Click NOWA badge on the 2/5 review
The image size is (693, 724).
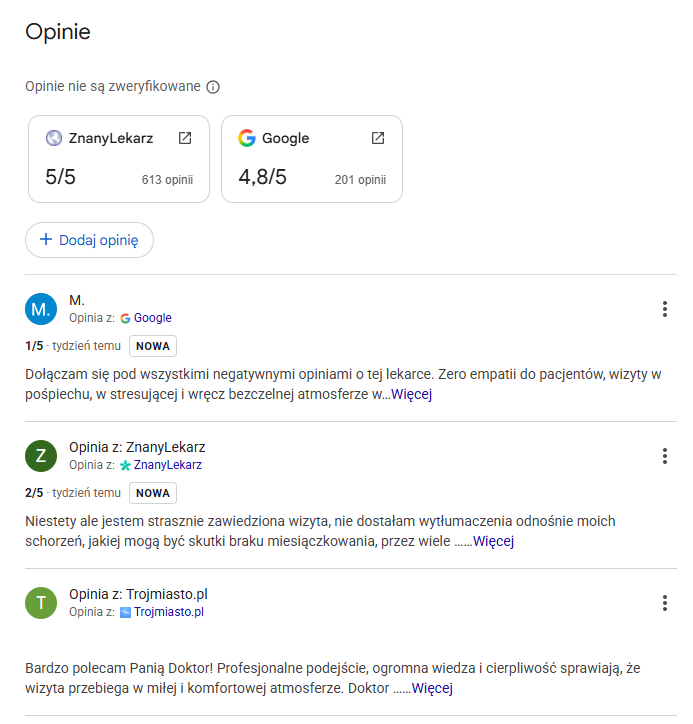point(153,493)
